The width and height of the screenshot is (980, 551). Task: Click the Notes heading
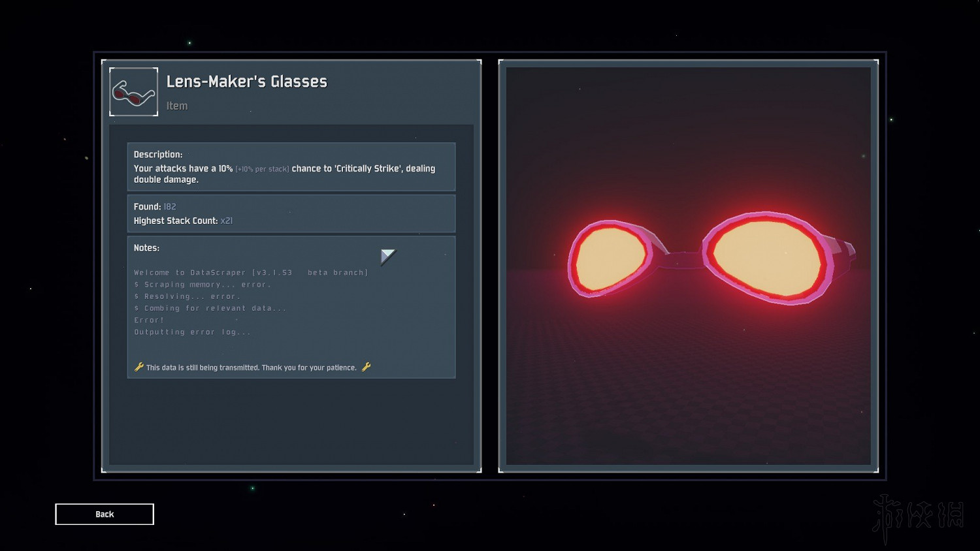(146, 248)
